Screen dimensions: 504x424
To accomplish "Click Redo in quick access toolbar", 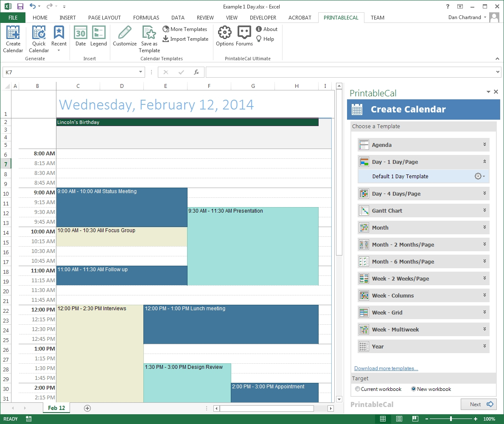I will pyautogui.click(x=49, y=6).
